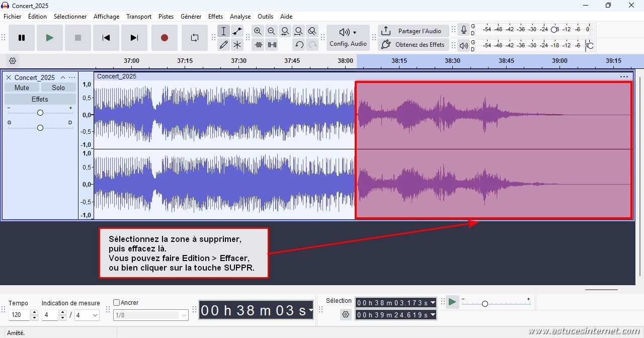The width and height of the screenshot is (644, 338).
Task: Click the Trim audio outside selection icon
Action: 258,45
